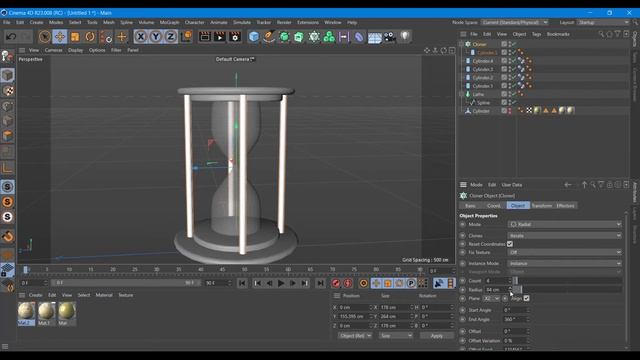Select the Live Selection tool
The width and height of the screenshot is (640, 360).
(x=44, y=37)
